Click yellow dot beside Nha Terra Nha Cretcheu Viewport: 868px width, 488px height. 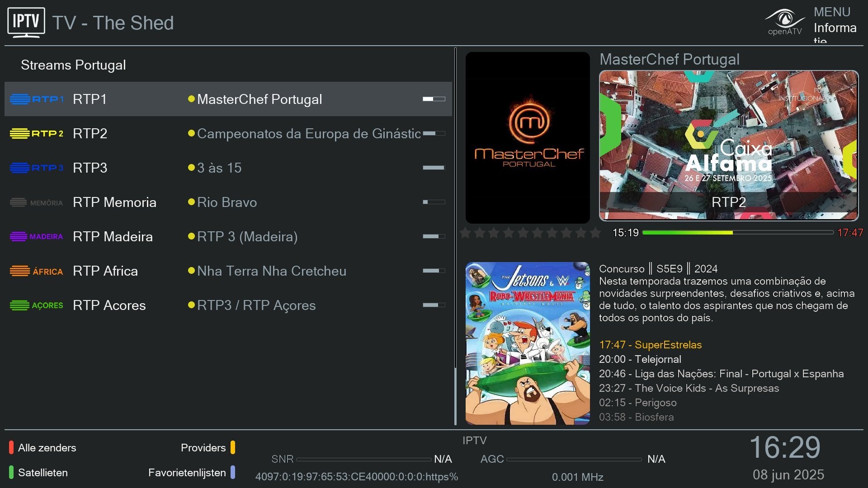[191, 271]
